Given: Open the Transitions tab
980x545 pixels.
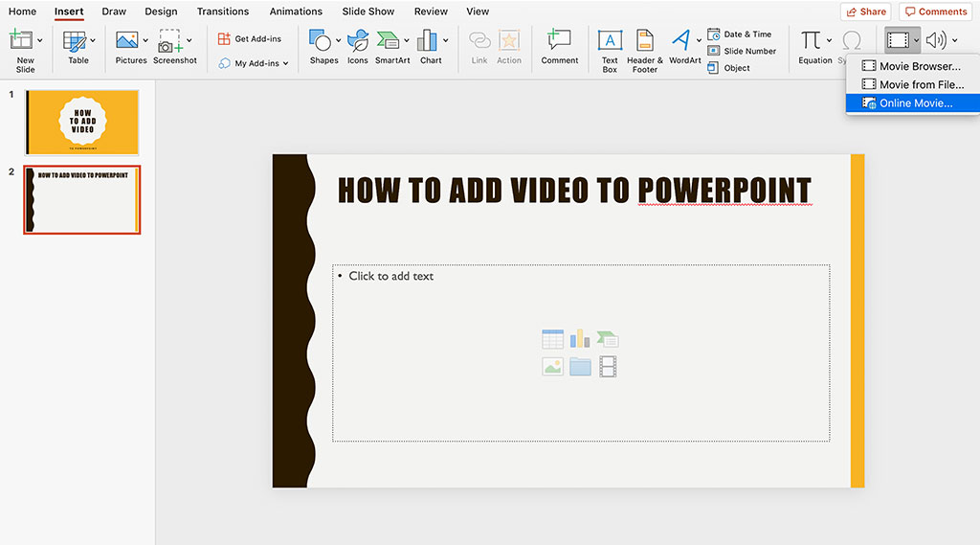Looking at the screenshot, I should (x=223, y=11).
